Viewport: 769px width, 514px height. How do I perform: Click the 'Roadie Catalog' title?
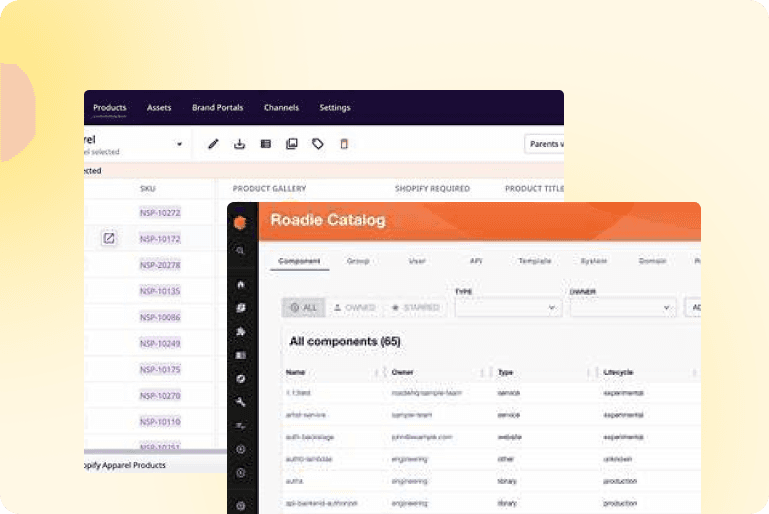pyautogui.click(x=328, y=220)
